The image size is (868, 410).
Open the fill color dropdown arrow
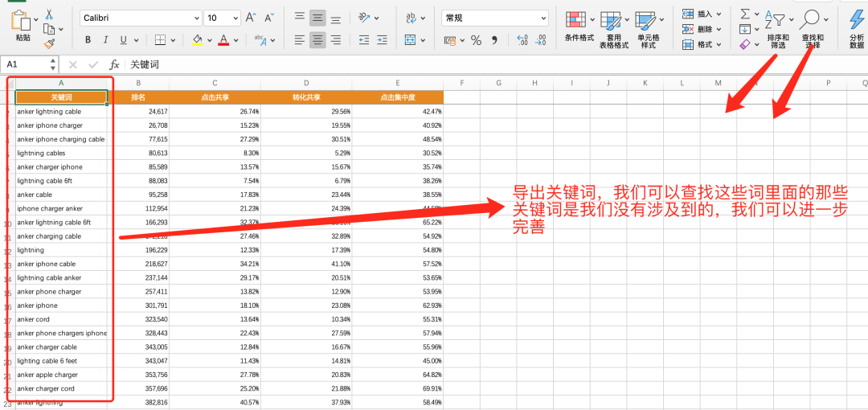211,40
